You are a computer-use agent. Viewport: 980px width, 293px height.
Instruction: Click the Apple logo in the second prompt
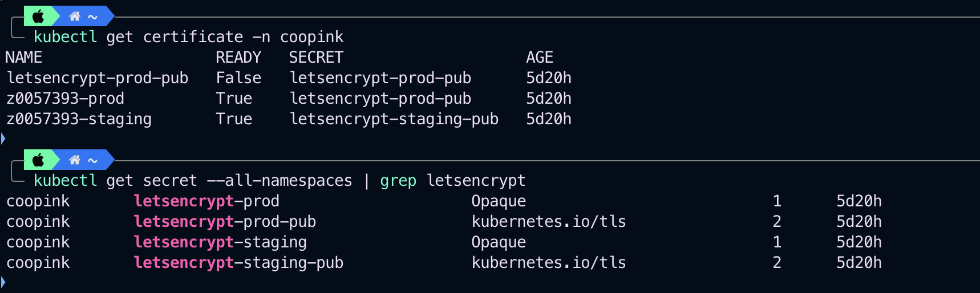click(38, 160)
